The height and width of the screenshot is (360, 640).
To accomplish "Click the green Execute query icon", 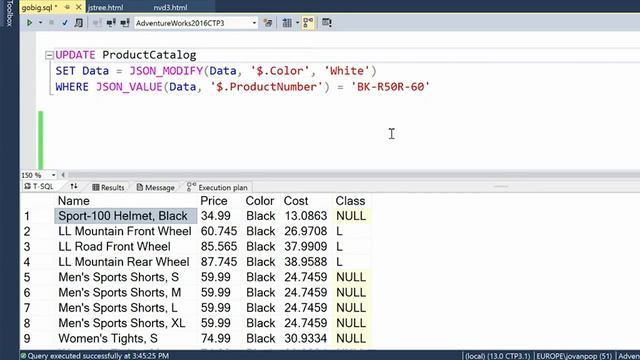I will pyautogui.click(x=29, y=23).
